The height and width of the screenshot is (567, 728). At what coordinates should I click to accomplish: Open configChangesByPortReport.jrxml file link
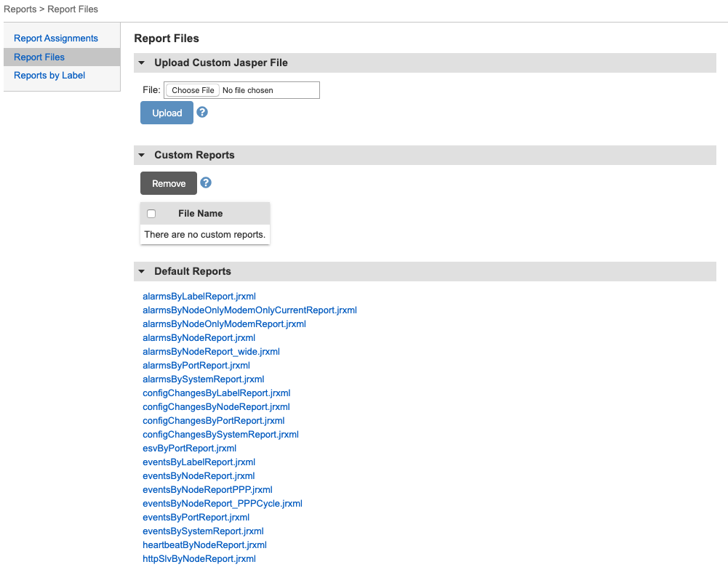[214, 420]
